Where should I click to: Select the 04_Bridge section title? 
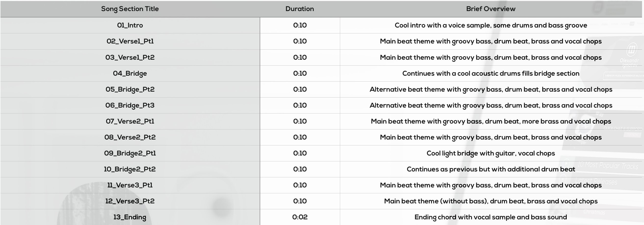(130, 73)
